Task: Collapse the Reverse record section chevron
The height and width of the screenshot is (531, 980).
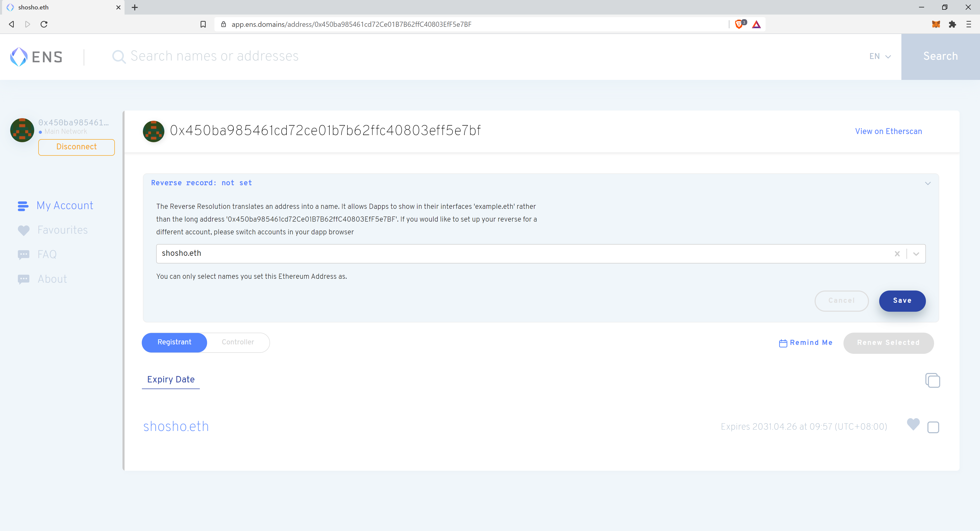Action: 928,183
